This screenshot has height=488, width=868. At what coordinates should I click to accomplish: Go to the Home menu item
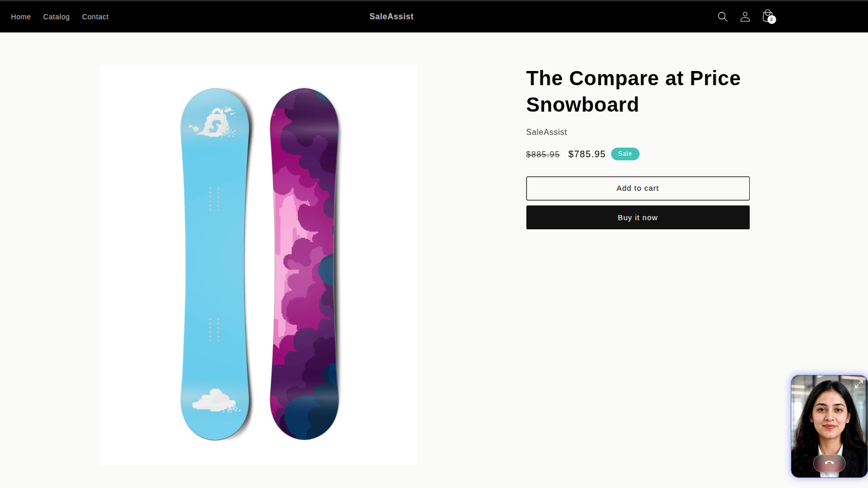21,17
